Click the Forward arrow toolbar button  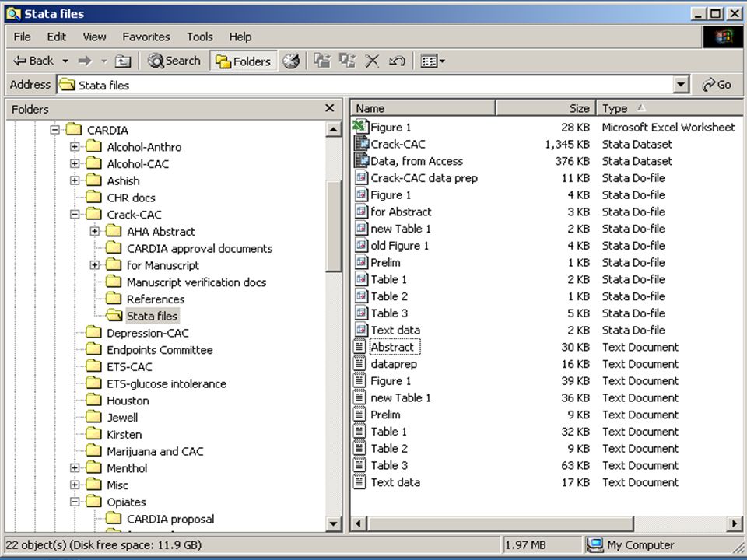click(85, 61)
